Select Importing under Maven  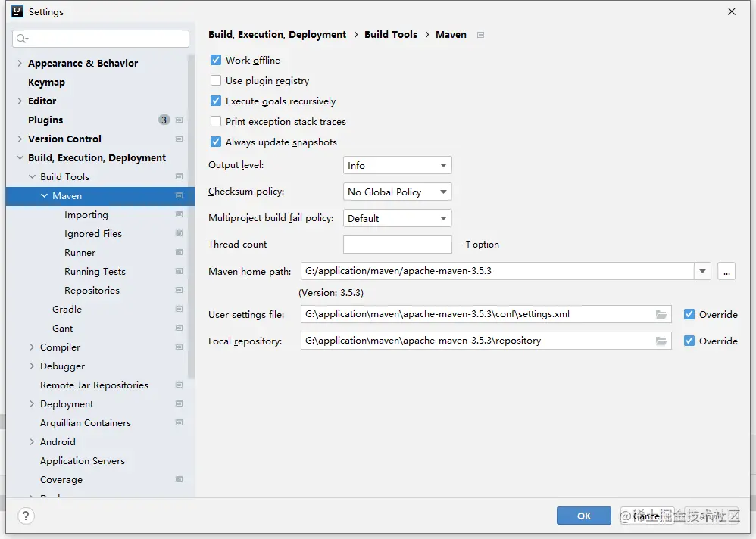point(86,215)
